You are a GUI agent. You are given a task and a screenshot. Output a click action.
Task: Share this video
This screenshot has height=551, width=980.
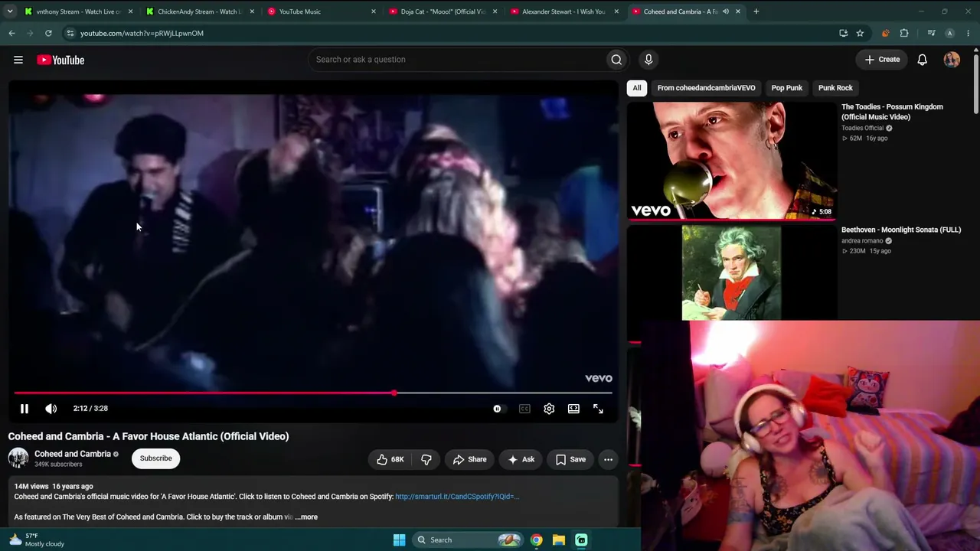(x=469, y=459)
